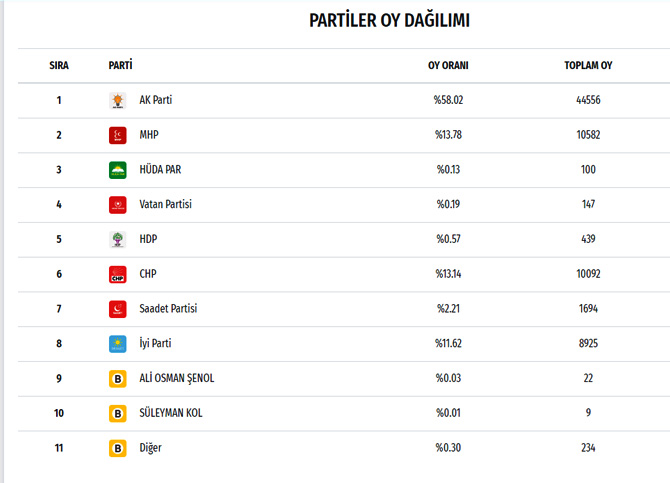Image resolution: width=670 pixels, height=483 pixels.
Task: Click the PARTİLER OY DAĞILIMI title
Action: click(389, 21)
